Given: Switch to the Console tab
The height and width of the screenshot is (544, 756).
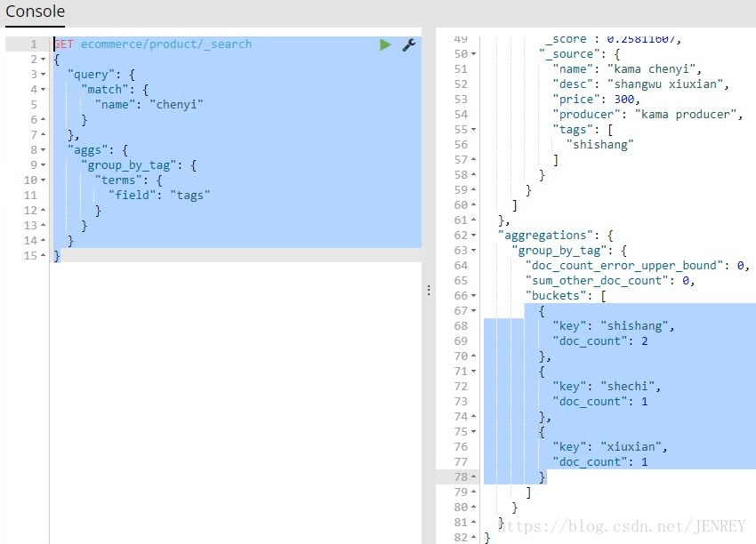Looking at the screenshot, I should 35,11.
